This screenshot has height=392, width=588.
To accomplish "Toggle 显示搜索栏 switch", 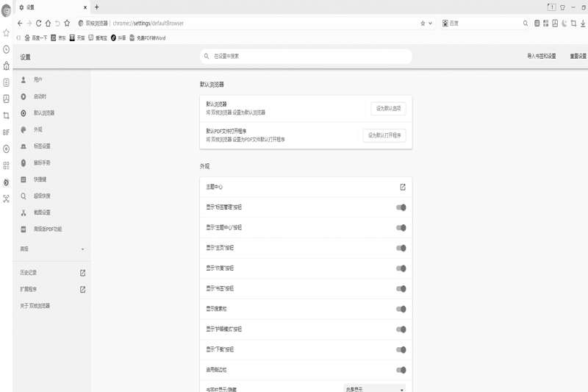I will [401, 309].
